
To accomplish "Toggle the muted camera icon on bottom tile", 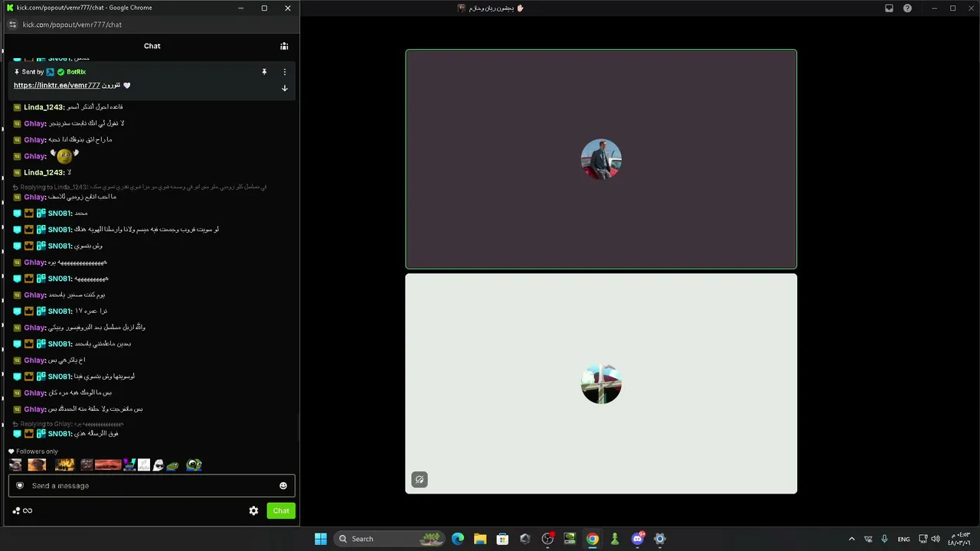I will pyautogui.click(x=419, y=480).
